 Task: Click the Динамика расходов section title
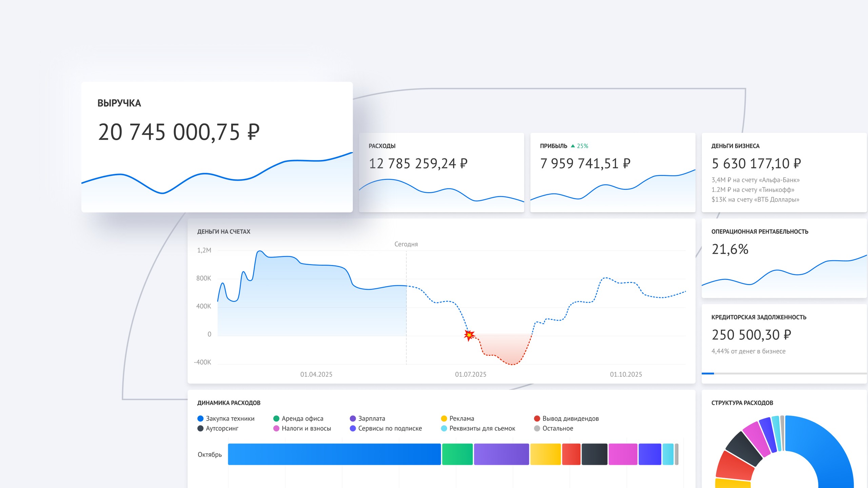229,403
